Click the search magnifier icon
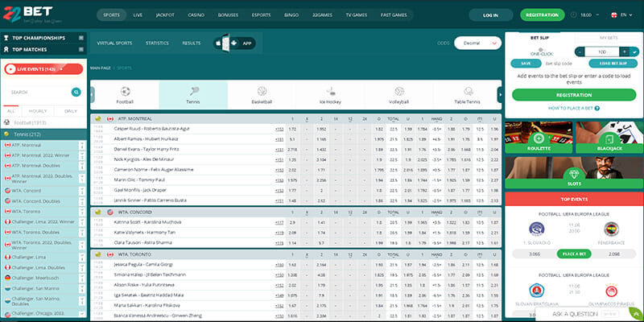 point(76,92)
